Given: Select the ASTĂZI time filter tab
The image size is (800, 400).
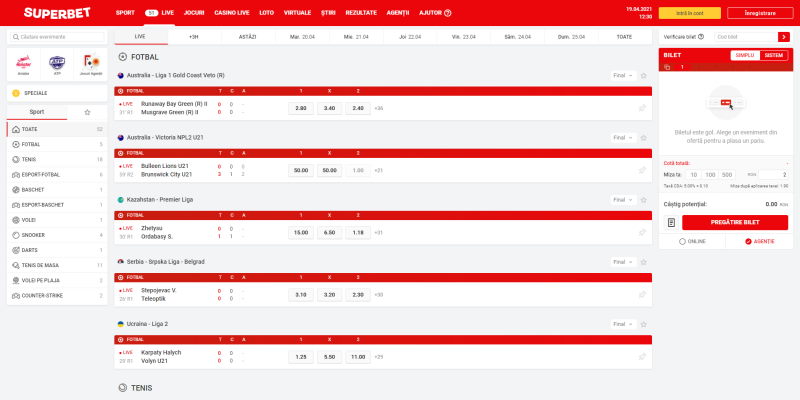Looking at the screenshot, I should click(247, 37).
